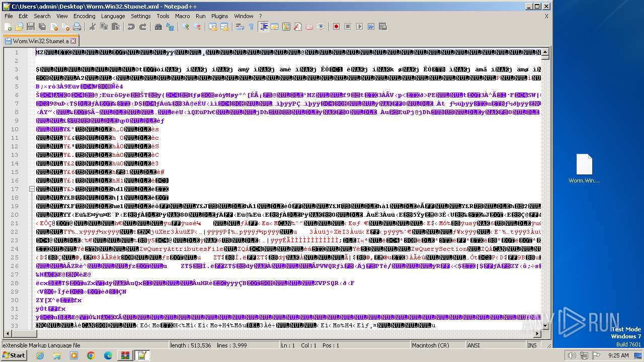This screenshot has height=362, width=644.
Task: Click the Paste toolbar icon
Action: coord(115,27)
